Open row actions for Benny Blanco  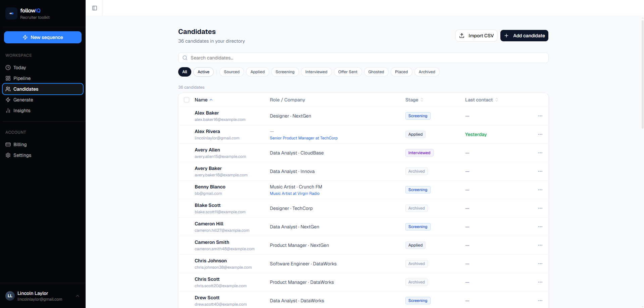coord(540,190)
